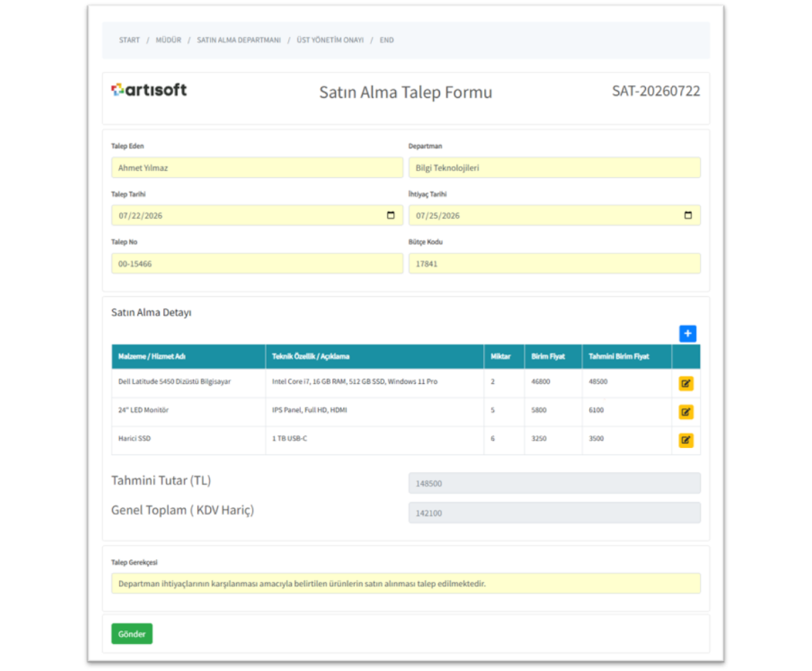Focus the Bütçe Kodu field
The image size is (812, 671).
pyautogui.click(x=554, y=263)
